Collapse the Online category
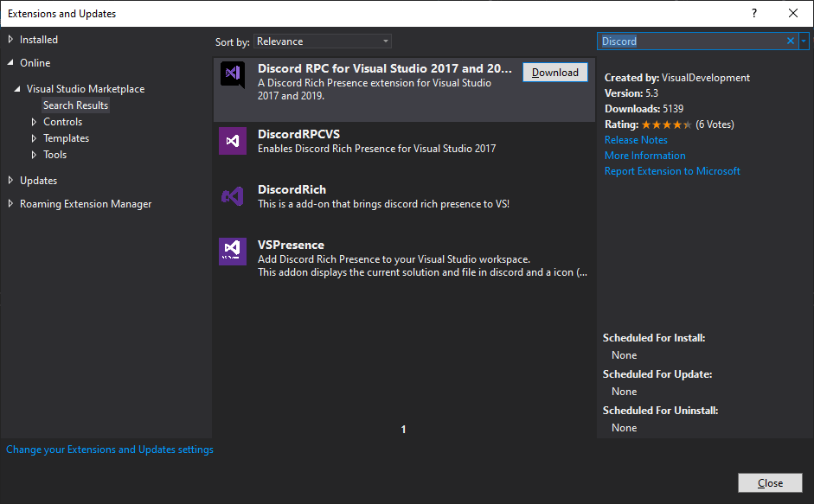The width and height of the screenshot is (814, 504). pos(10,62)
